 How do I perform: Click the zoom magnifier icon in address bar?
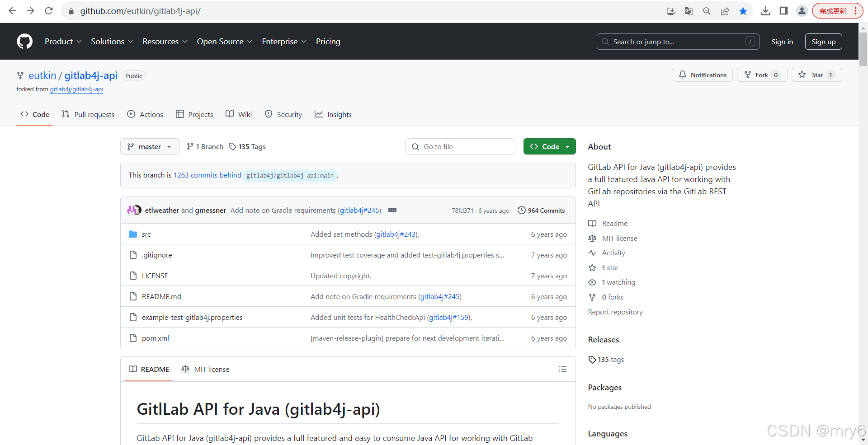coord(707,11)
